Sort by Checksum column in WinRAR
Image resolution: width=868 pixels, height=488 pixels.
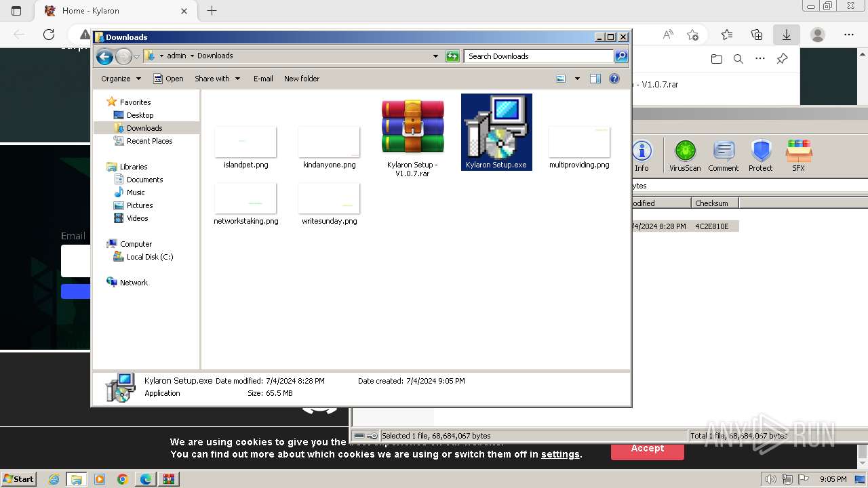(x=715, y=203)
